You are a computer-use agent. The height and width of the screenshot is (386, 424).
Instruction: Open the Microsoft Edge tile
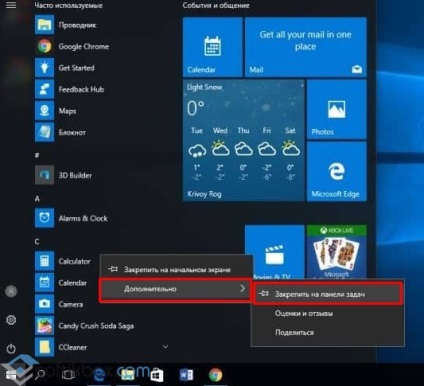coord(337,171)
